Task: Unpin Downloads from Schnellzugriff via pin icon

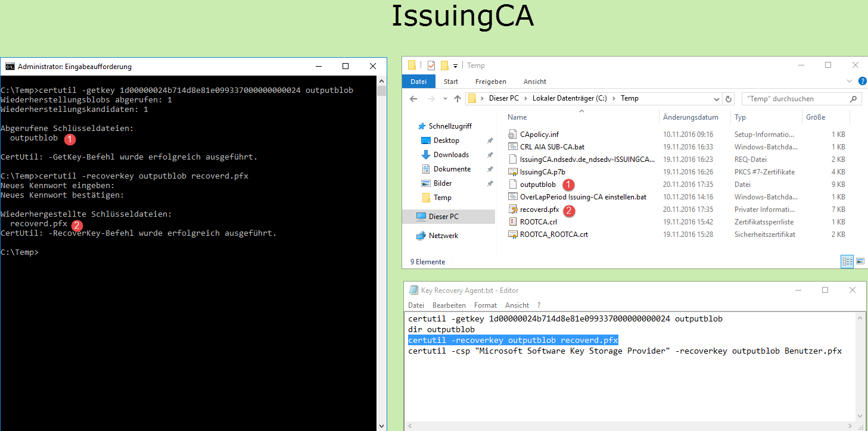Action: point(490,155)
